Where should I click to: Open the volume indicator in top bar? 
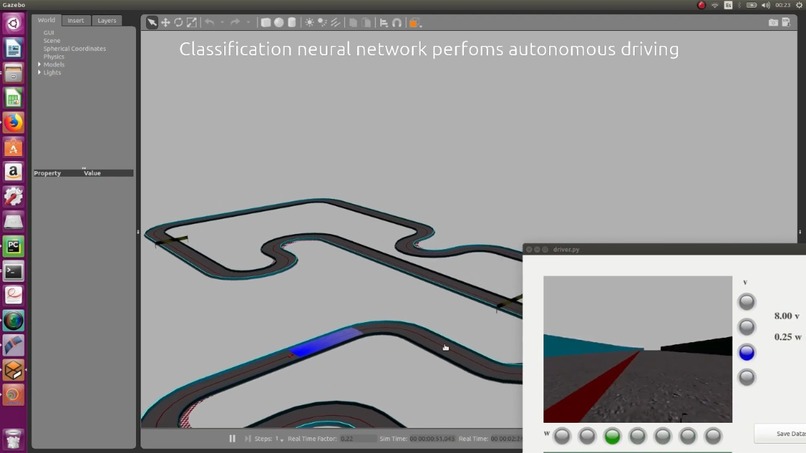point(766,5)
